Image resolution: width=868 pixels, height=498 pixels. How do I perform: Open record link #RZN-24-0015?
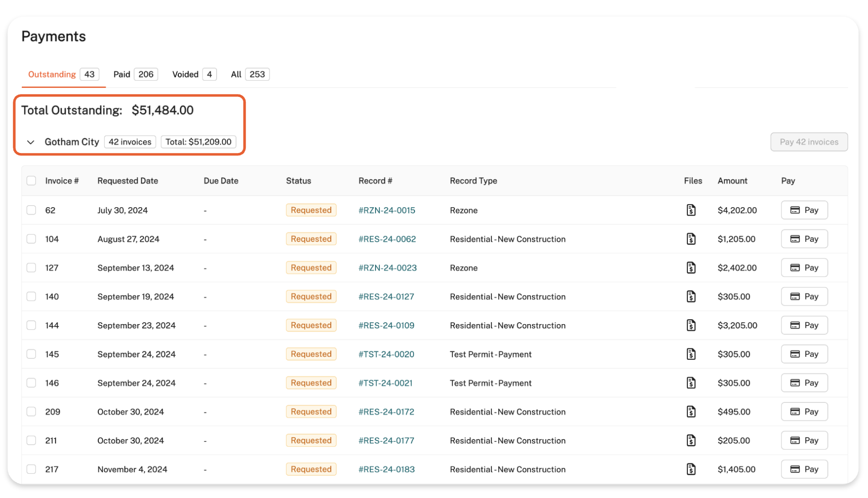pos(386,210)
